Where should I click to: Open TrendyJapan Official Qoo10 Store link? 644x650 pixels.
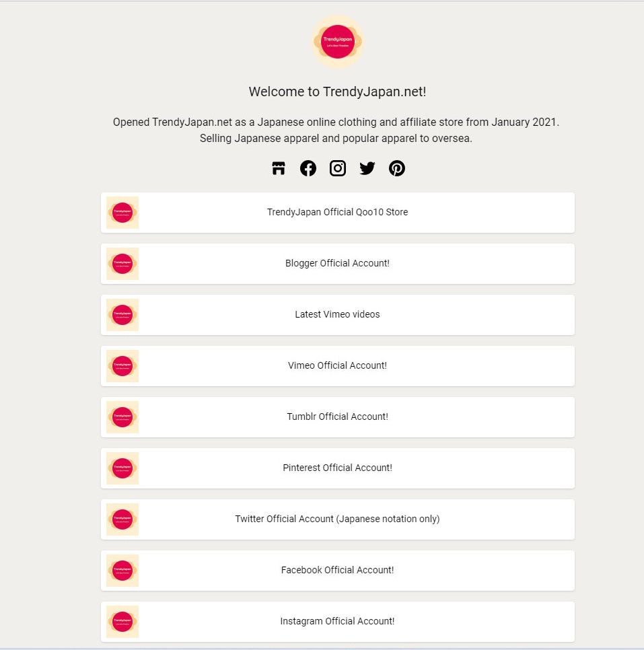(337, 213)
